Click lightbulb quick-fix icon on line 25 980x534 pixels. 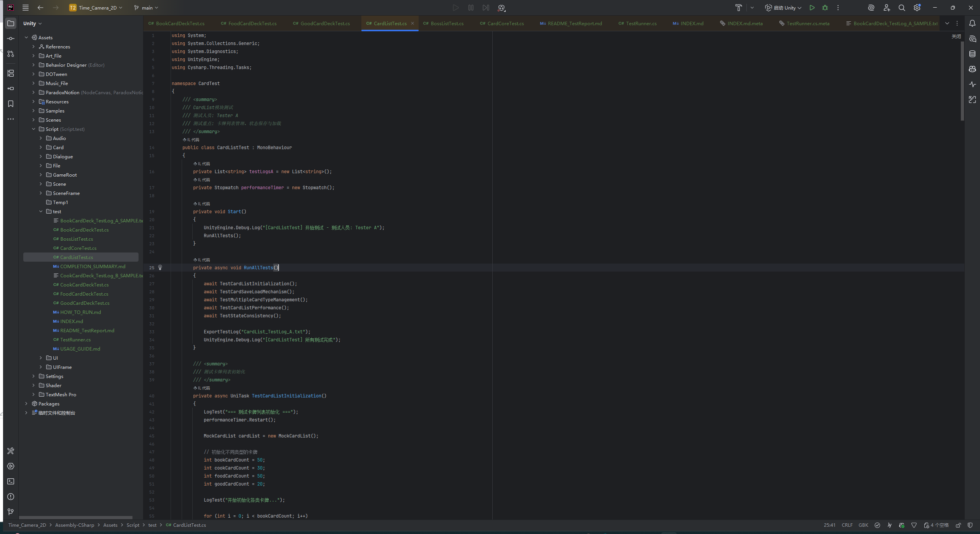[160, 267]
